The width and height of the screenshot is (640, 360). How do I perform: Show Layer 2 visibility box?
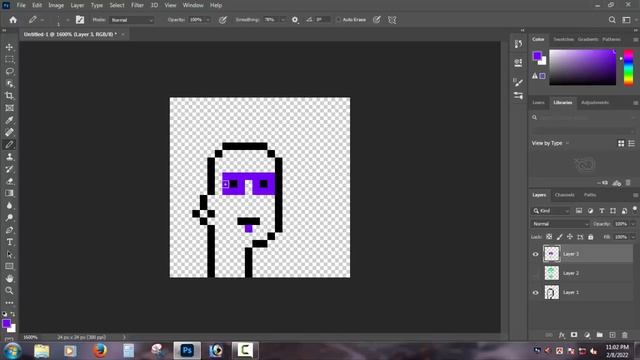(536, 273)
